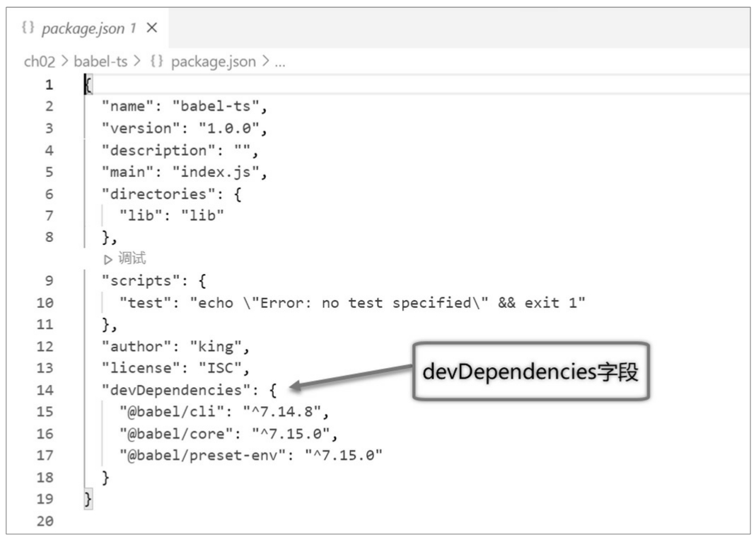
Task: Click the echo Error test script string
Action: click(388, 303)
